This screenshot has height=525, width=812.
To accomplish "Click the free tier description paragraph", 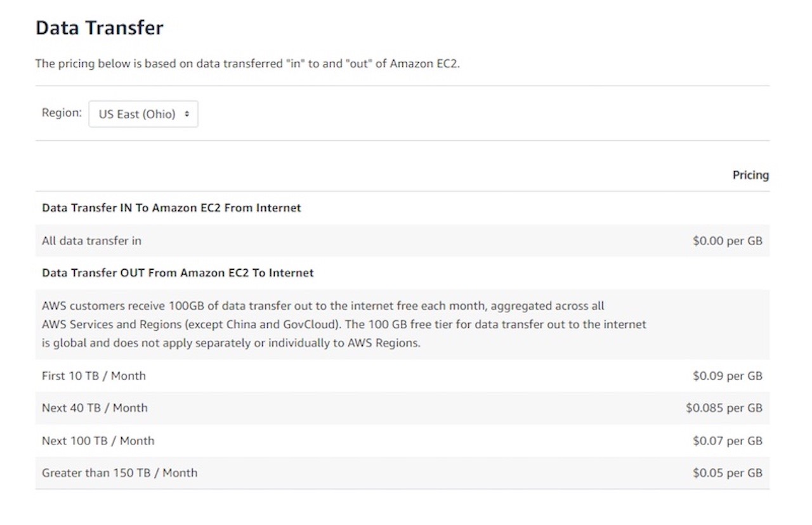I will [x=343, y=325].
